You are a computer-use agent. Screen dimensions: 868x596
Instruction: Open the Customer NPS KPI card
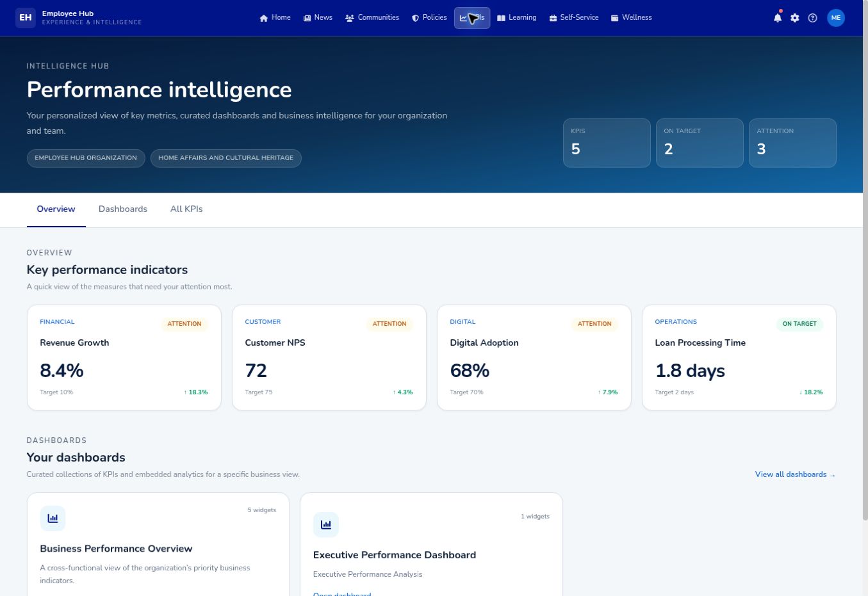pyautogui.click(x=329, y=357)
